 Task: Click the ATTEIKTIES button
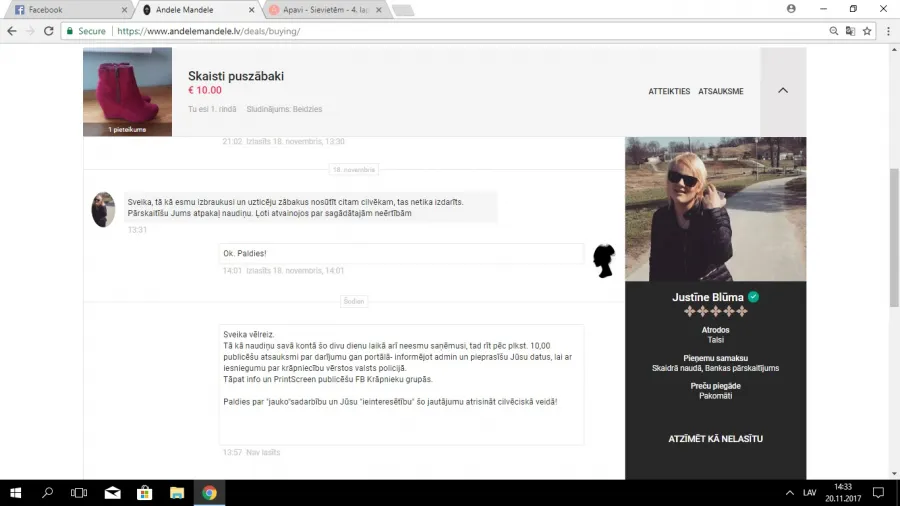pos(669,91)
